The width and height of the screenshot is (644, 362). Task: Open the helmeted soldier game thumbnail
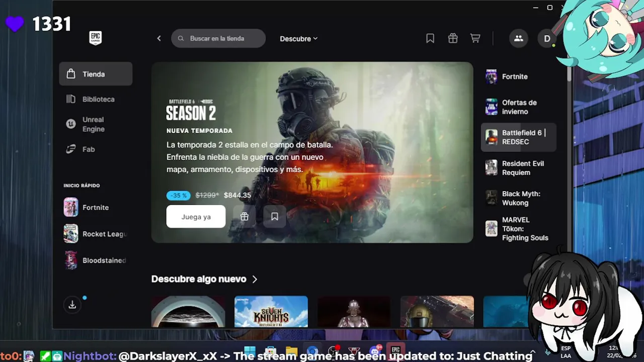click(437, 312)
